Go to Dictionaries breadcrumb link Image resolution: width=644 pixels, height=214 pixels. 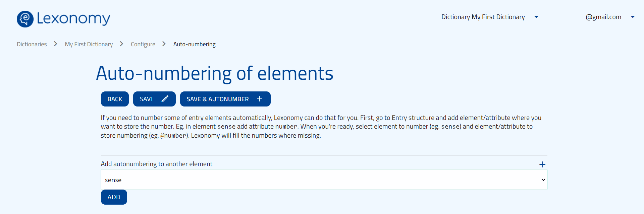pos(32,44)
